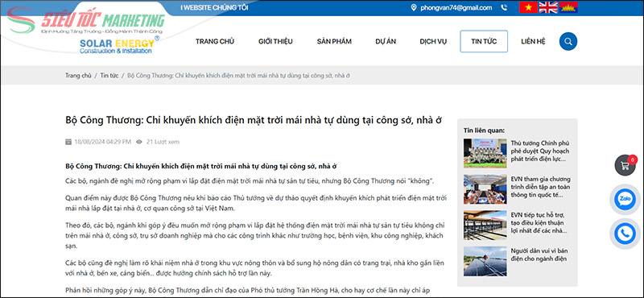Open the shopping cart floating button

point(625,165)
